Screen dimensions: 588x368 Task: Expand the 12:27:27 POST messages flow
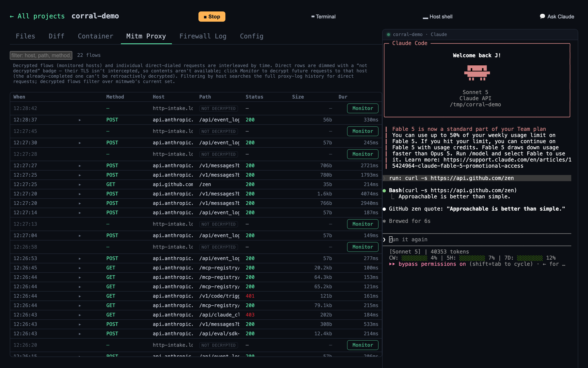coord(80,166)
